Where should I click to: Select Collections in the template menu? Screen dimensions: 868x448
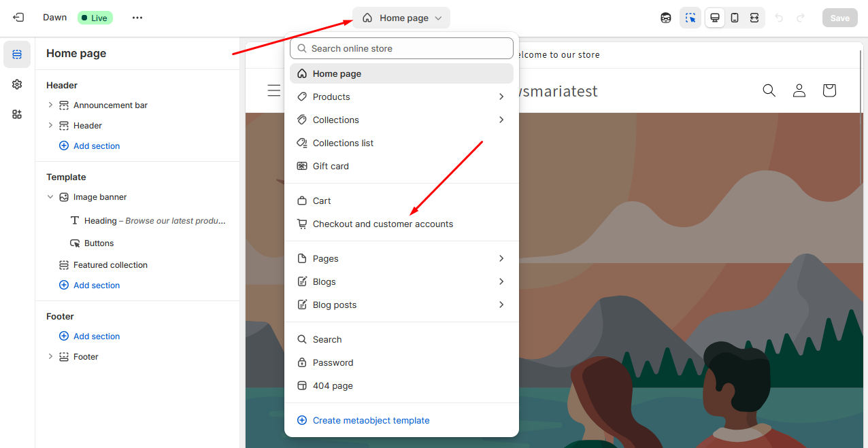click(x=401, y=120)
